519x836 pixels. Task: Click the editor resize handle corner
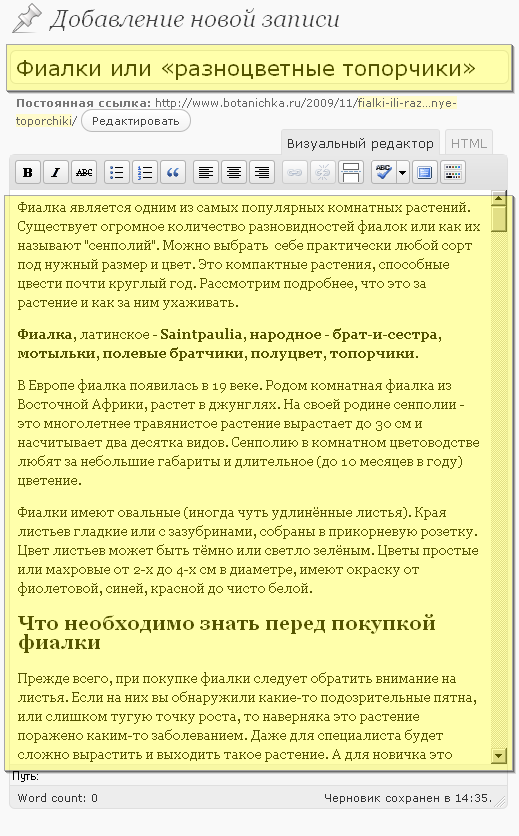[x=500, y=801]
